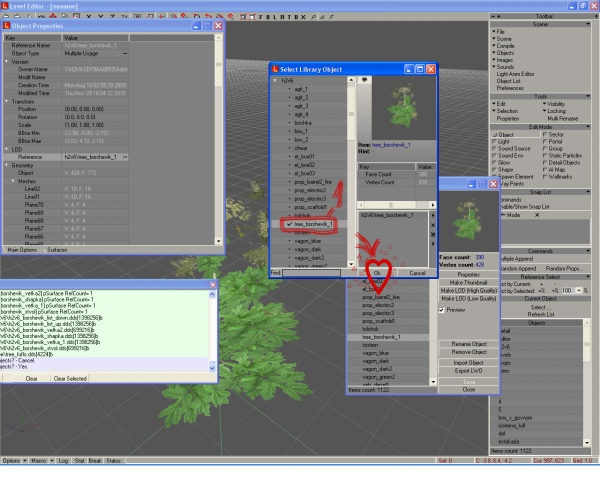Open the File menu in Scene toolbar

click(499, 32)
